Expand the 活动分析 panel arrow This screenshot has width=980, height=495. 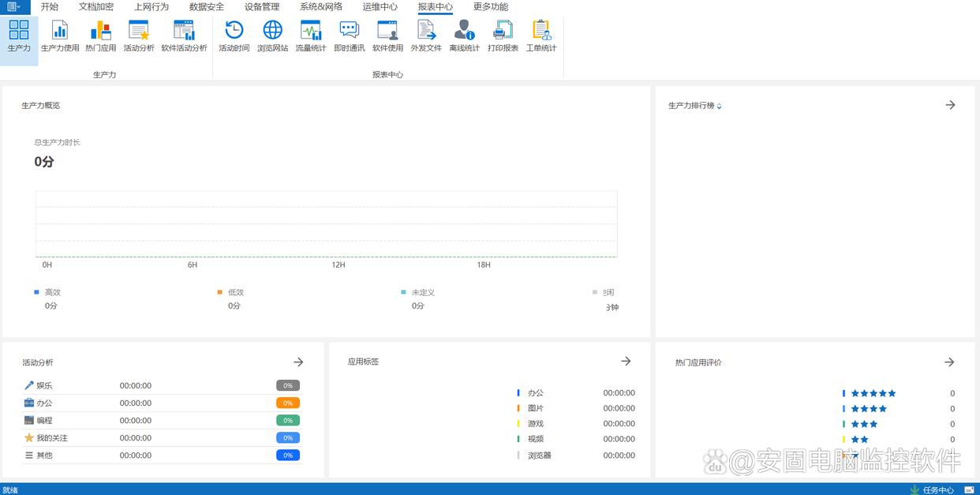click(x=298, y=362)
